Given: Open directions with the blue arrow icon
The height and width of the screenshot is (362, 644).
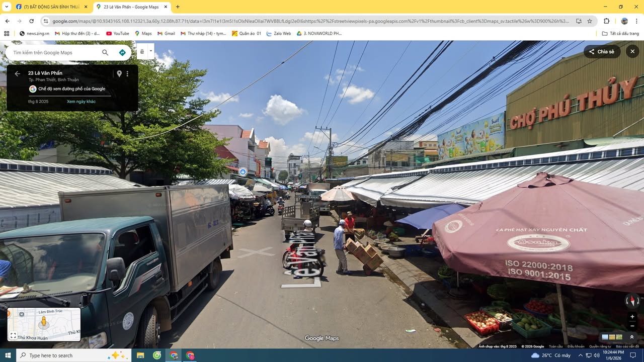Looking at the screenshot, I should point(122,52).
